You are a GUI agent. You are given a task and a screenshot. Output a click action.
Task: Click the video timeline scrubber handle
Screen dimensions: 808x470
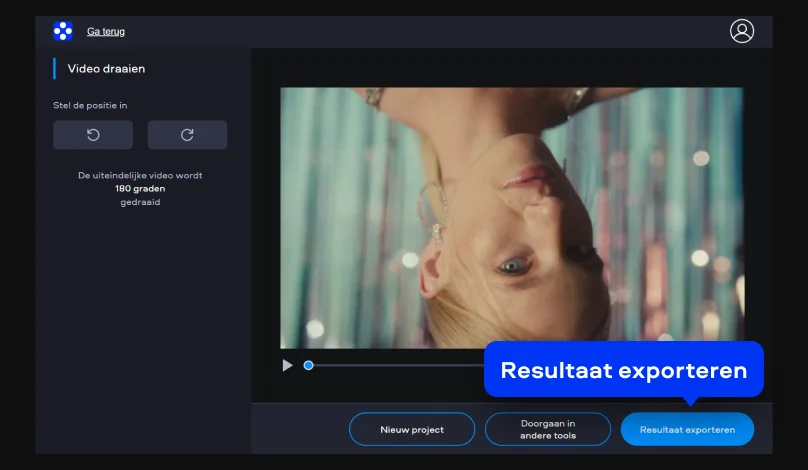tap(308, 365)
